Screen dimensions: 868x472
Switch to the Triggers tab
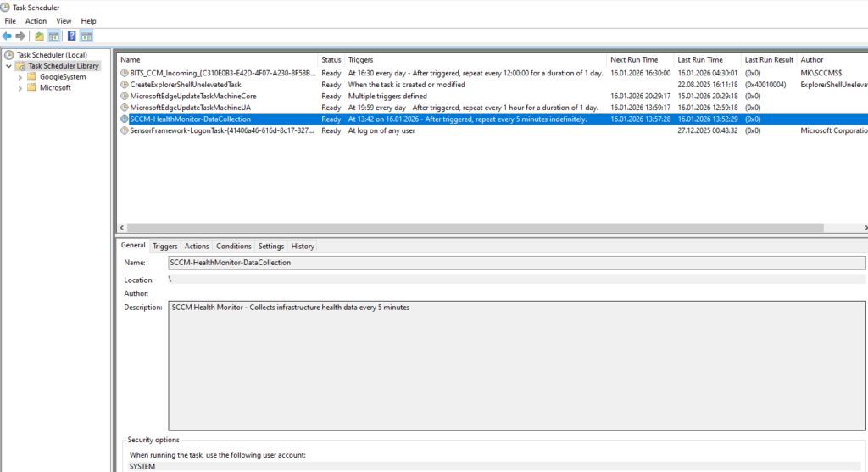[x=164, y=247]
